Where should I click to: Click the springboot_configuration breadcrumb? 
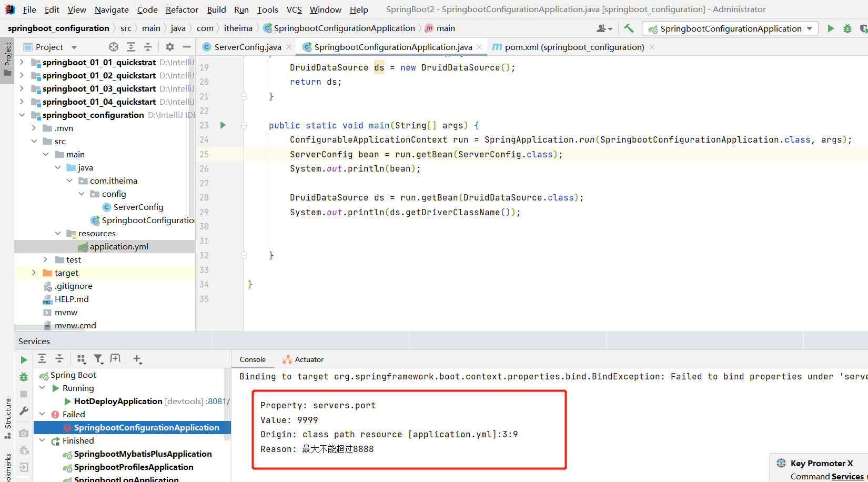coord(58,28)
